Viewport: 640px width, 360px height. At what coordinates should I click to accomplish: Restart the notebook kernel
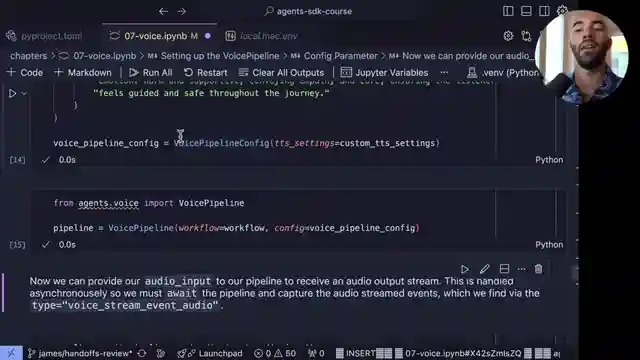point(205,73)
